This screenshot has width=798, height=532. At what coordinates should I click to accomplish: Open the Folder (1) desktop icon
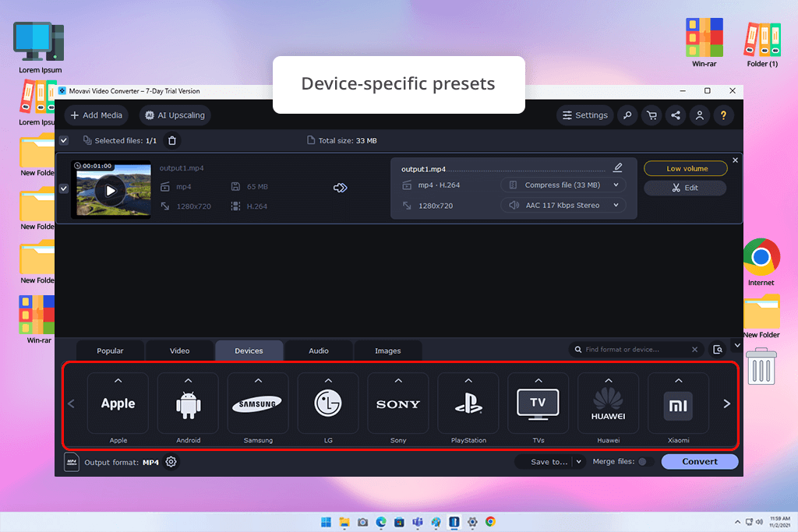tap(762, 44)
